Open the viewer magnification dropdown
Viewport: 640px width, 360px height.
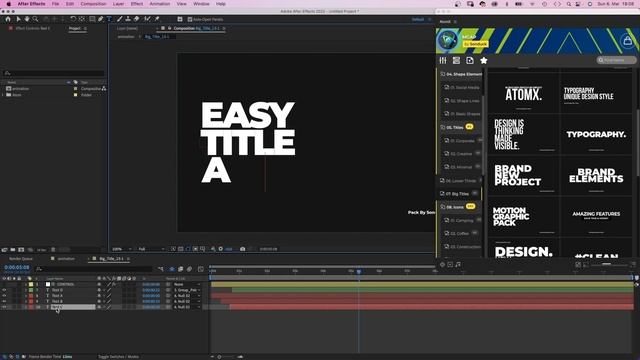122,249
